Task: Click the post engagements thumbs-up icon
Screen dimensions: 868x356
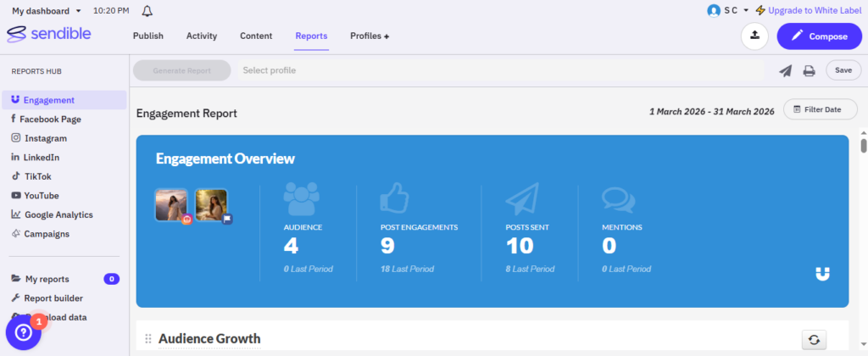Action: (396, 198)
